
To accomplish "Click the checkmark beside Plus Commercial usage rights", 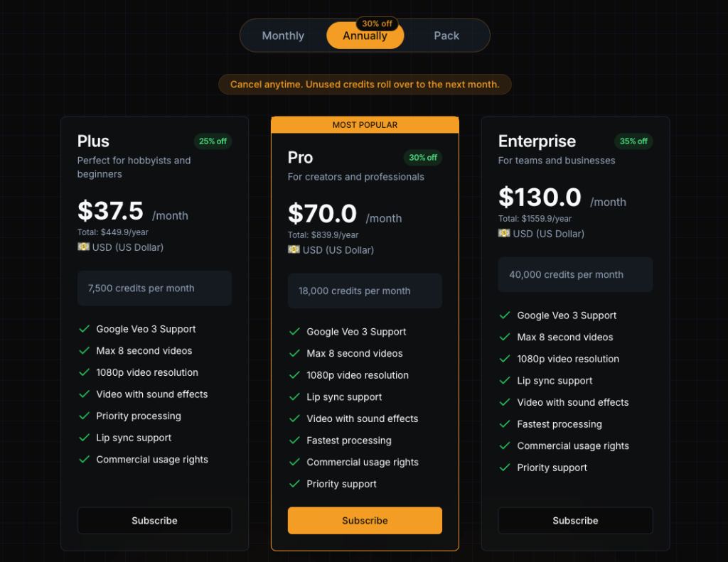I will click(84, 460).
